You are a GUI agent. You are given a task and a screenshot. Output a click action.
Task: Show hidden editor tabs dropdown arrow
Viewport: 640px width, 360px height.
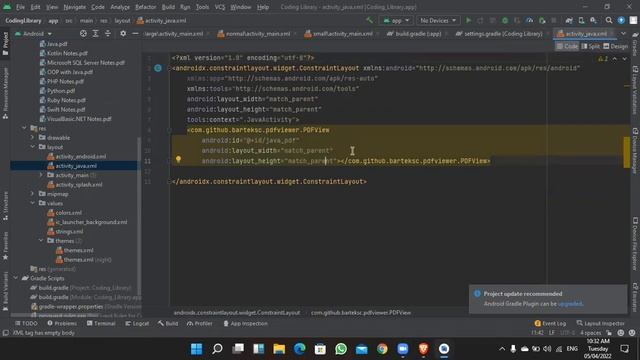(623, 33)
